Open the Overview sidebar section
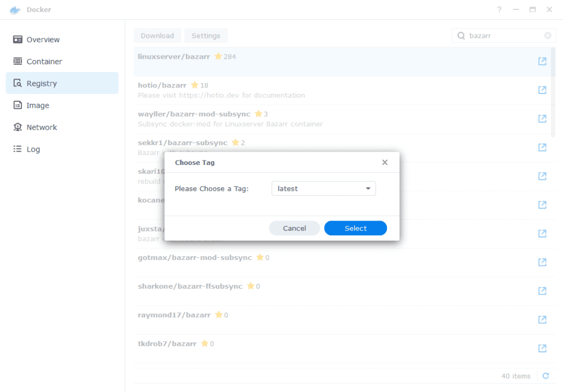563x392 pixels. [62, 40]
